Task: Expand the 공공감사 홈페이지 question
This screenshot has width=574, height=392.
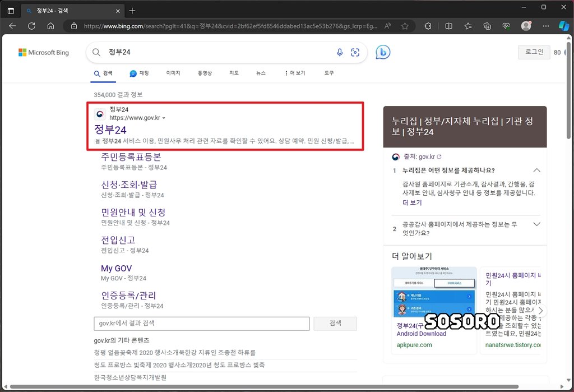Action: pos(536,224)
